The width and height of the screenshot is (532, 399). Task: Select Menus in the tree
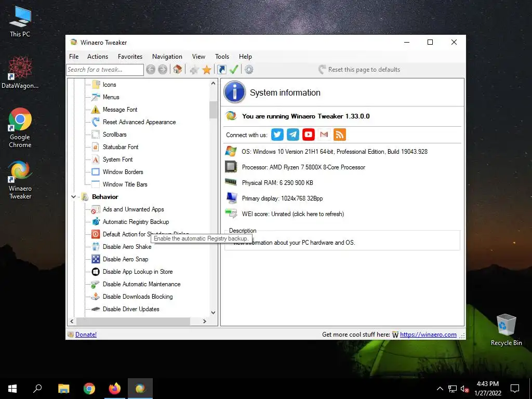[111, 97]
